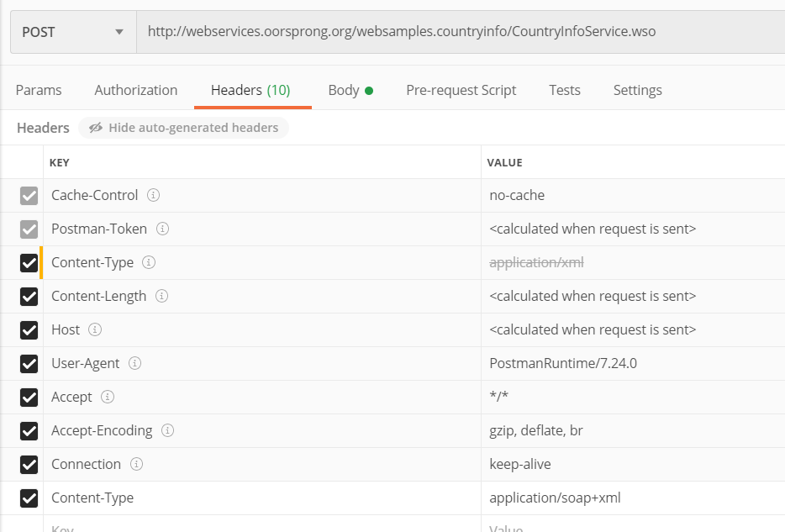This screenshot has width=785, height=532.
Task: Click info icon beside Accept-Encoding
Action: tap(168, 430)
